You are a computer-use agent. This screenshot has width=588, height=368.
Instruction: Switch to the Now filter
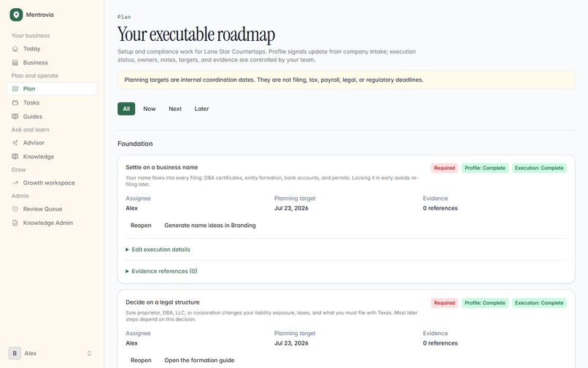pyautogui.click(x=150, y=109)
